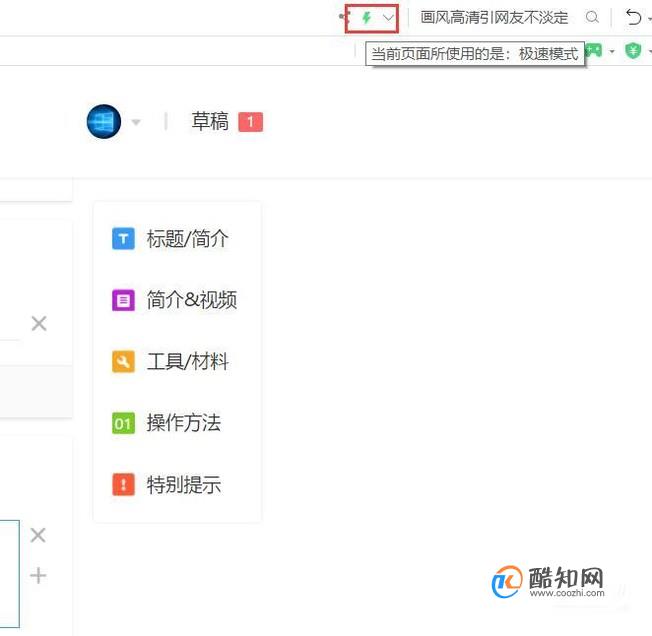Viewport: 652px width, 636px height.
Task: Expand the game controller dropdown arrow
Action: click(612, 52)
